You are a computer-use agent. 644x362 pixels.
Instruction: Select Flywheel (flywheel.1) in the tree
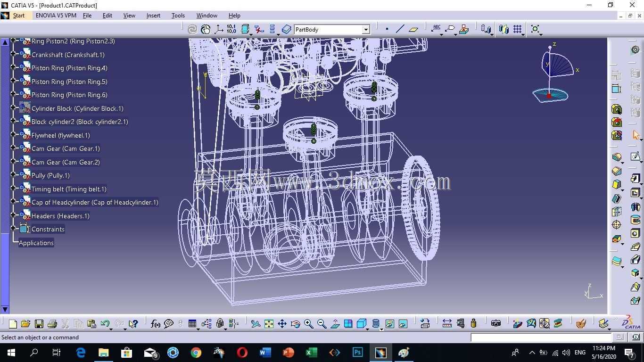(60, 135)
